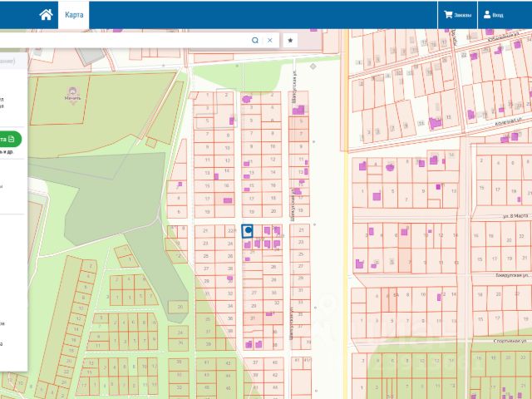Open favorites with the star button
The width and height of the screenshot is (532, 399).
290,41
